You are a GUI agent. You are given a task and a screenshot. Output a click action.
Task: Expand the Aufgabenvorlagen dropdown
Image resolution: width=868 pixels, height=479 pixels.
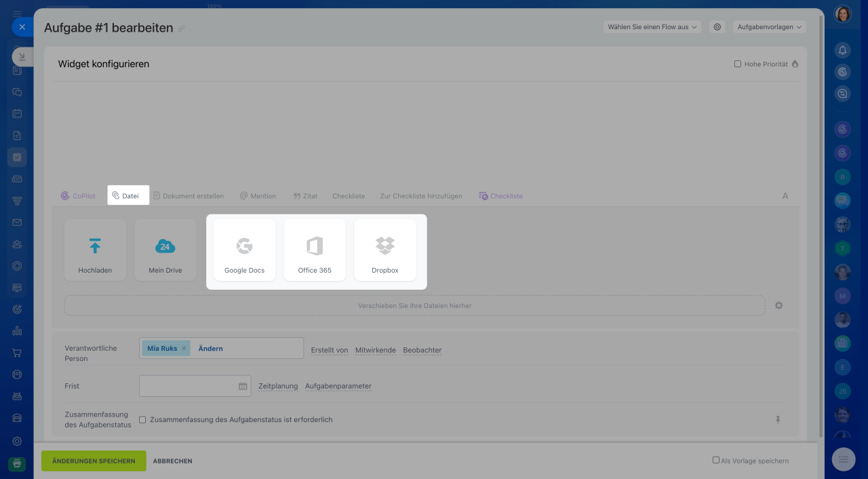769,27
